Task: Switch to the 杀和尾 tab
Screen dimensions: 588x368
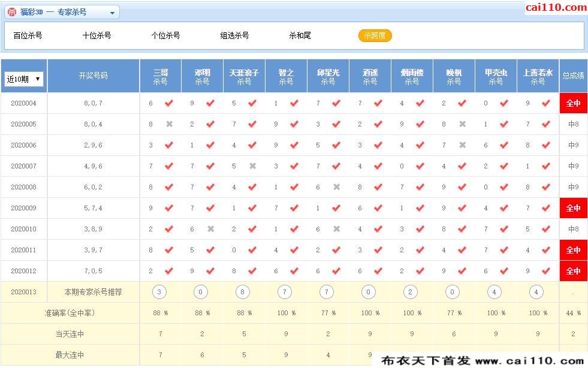Action: coord(300,35)
